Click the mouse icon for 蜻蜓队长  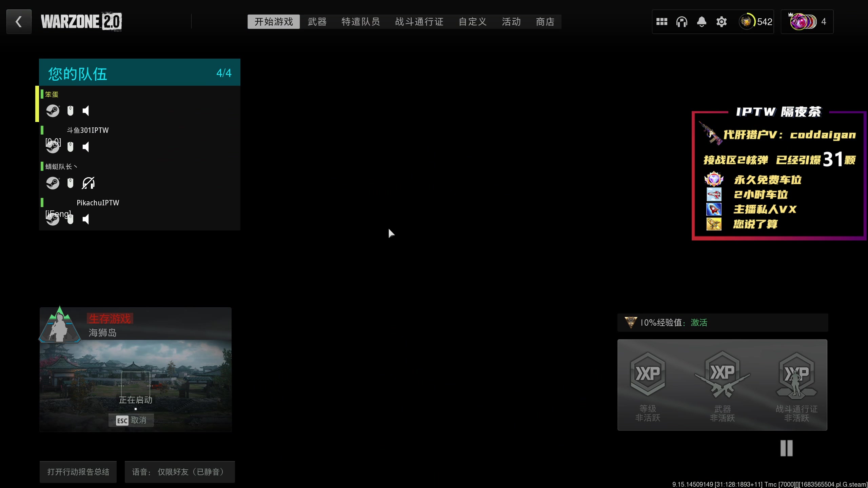[x=70, y=183]
